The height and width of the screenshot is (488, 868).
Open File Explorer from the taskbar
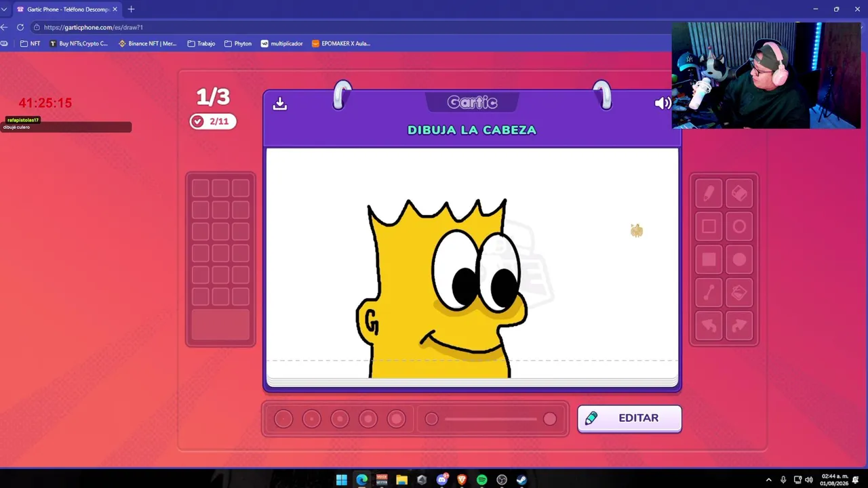pyautogui.click(x=402, y=480)
